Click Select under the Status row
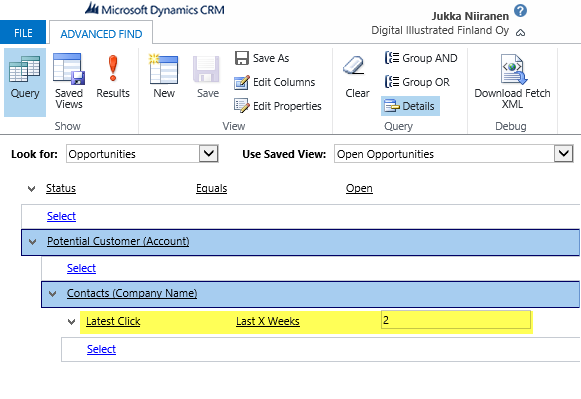 point(61,216)
